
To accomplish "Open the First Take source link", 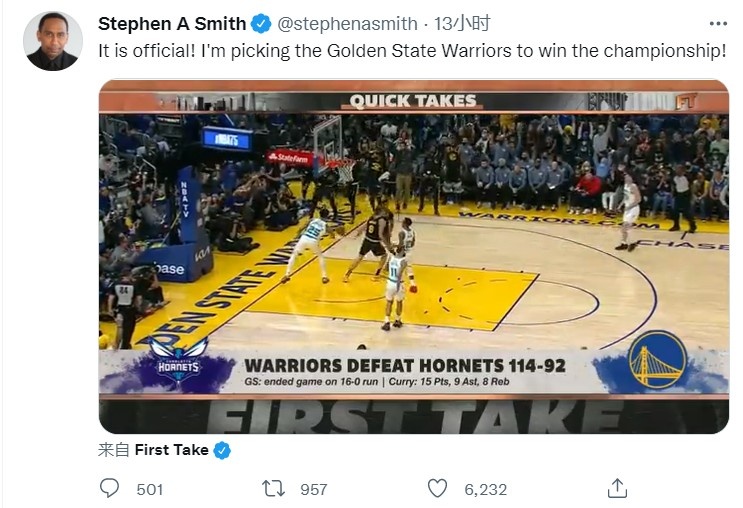I will click(171, 450).
